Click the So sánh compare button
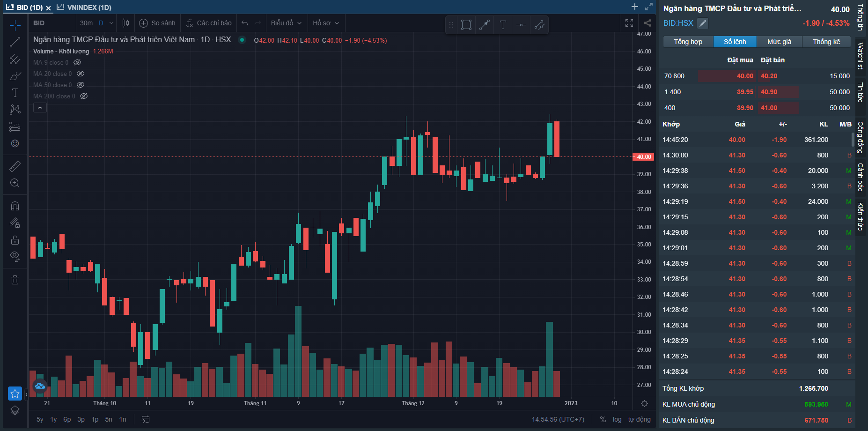The width and height of the screenshot is (868, 431). click(157, 23)
